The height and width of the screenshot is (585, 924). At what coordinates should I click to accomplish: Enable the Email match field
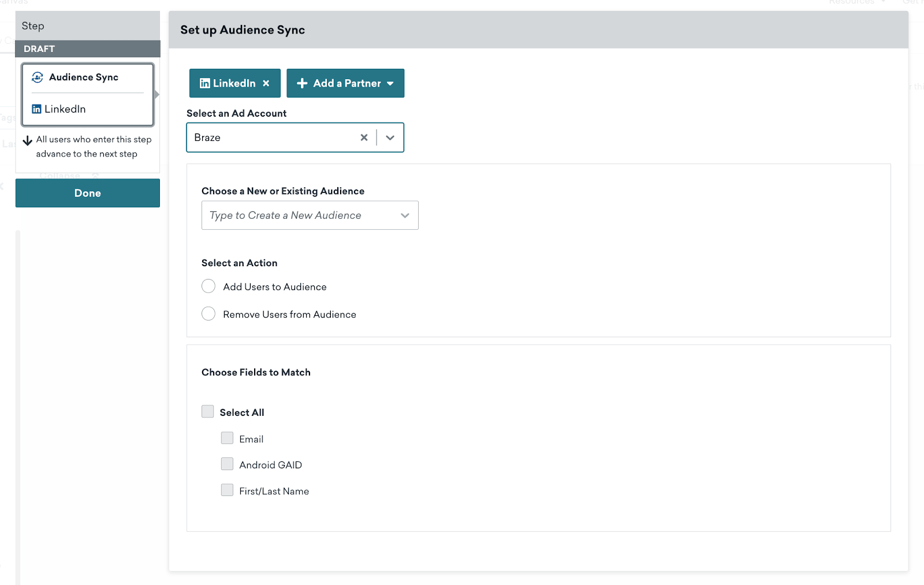tap(227, 438)
